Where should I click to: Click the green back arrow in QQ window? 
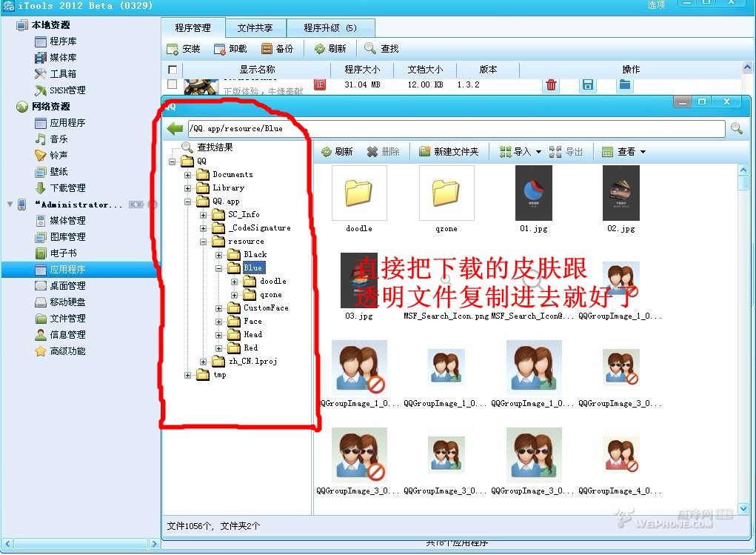pos(175,128)
